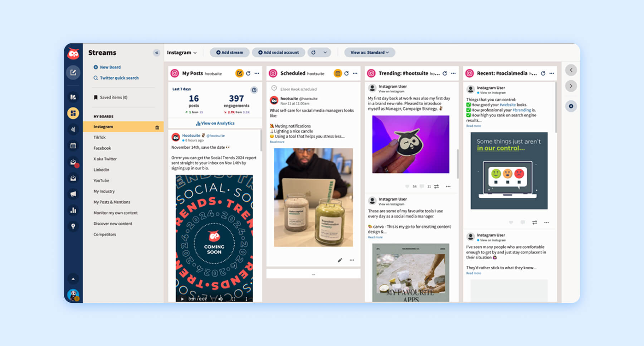Open the Compose post icon in sidebar
This screenshot has height=346, width=644.
[73, 72]
